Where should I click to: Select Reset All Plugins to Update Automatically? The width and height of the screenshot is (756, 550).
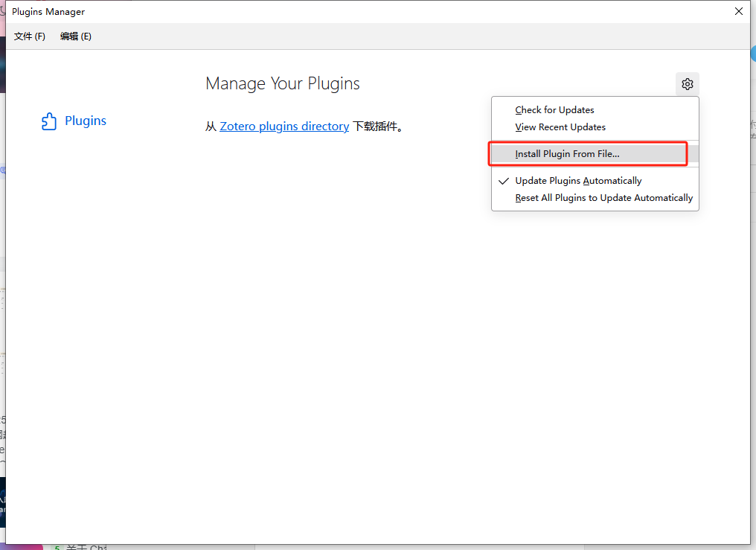pos(595,198)
